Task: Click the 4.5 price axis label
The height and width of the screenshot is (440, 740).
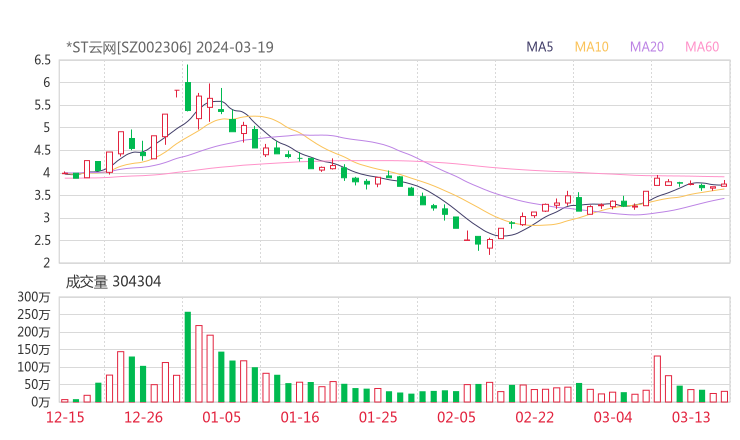Action: click(42, 151)
